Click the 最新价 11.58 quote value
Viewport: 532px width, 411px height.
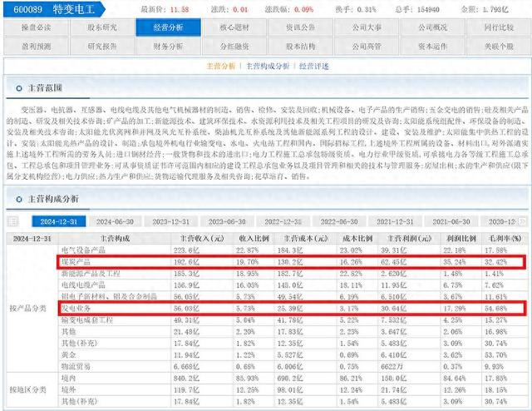pos(180,9)
